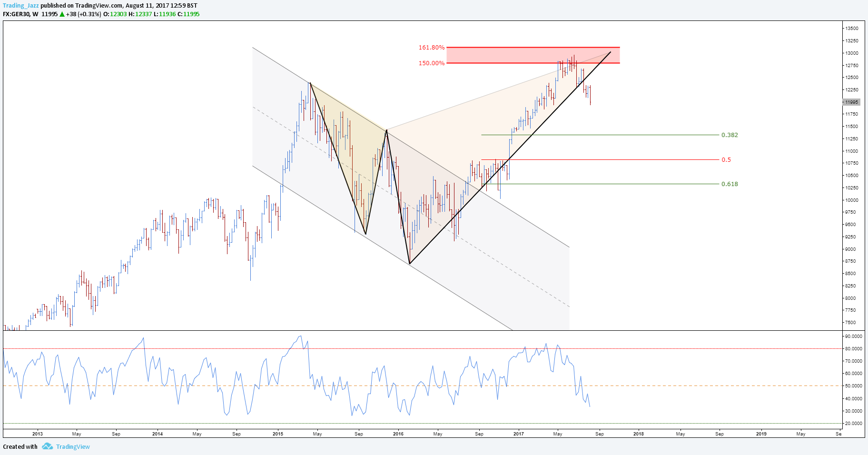The width and height of the screenshot is (868, 455).
Task: Select the 161.80% Fibonacci extension label
Action: (432, 48)
